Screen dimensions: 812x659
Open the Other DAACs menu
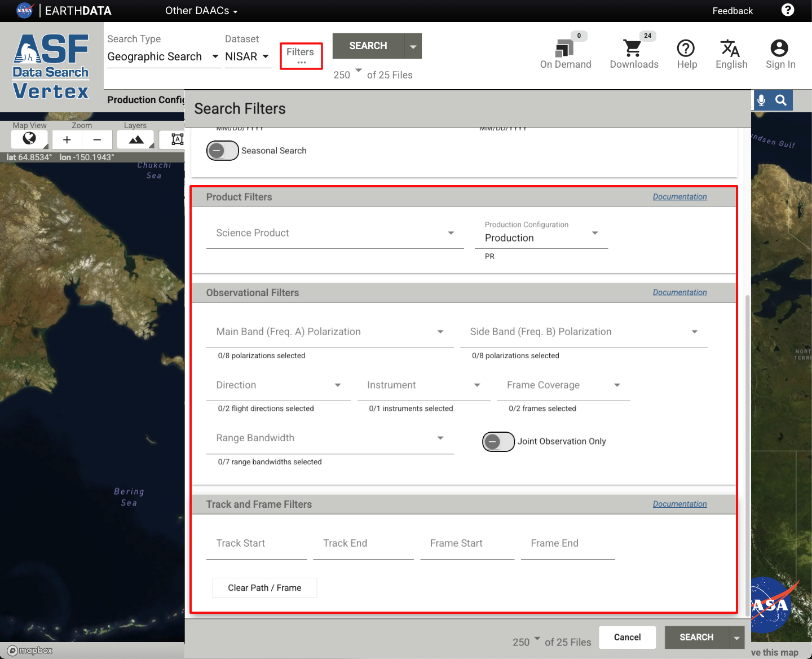point(201,11)
